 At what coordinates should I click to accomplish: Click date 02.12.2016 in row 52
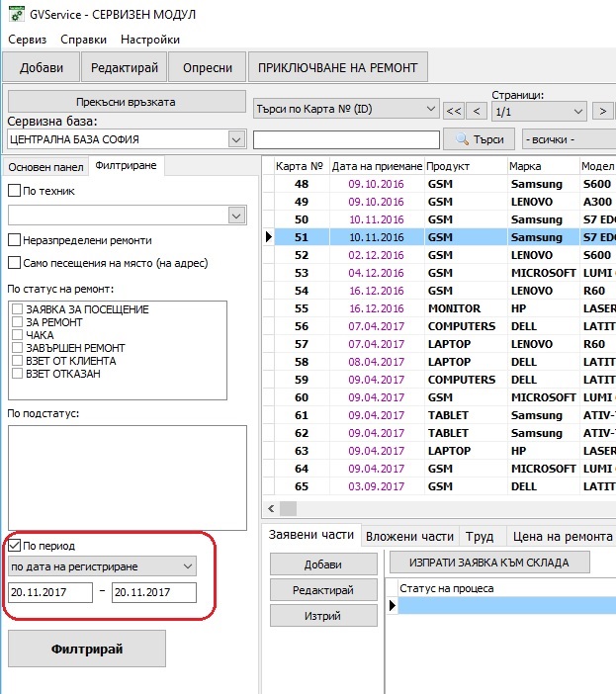click(377, 255)
